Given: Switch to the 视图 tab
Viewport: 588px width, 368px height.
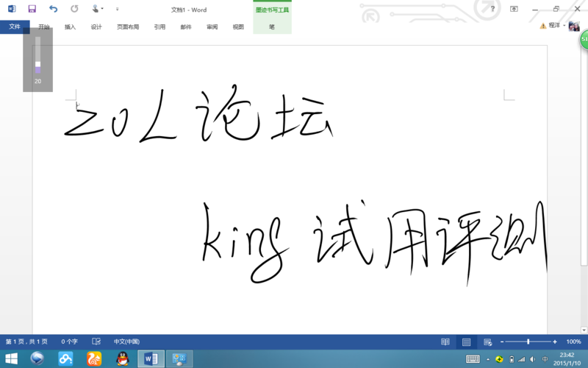Looking at the screenshot, I should (x=238, y=26).
